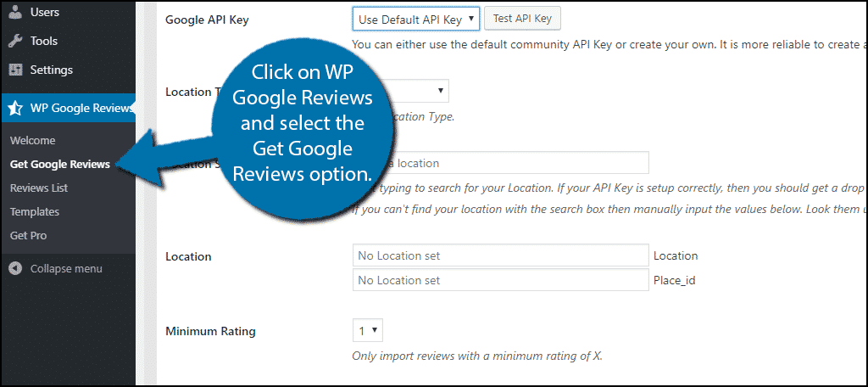Open the Minimum Rating dropdown
This screenshot has height=387, width=868.
(368, 331)
